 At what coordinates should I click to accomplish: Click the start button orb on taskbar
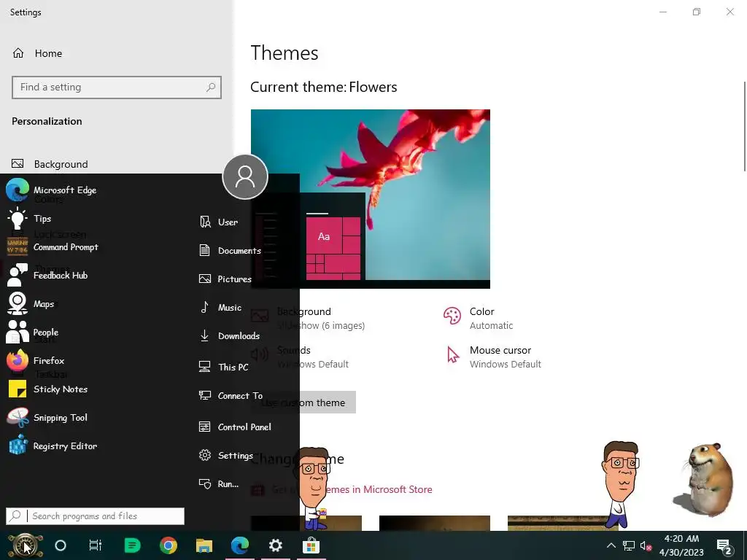coord(26,545)
